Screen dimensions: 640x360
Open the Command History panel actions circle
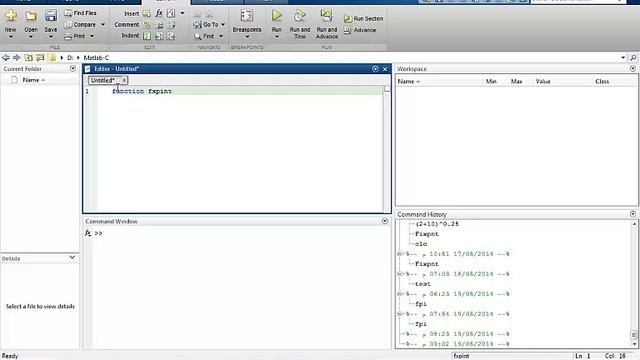[x=633, y=214]
